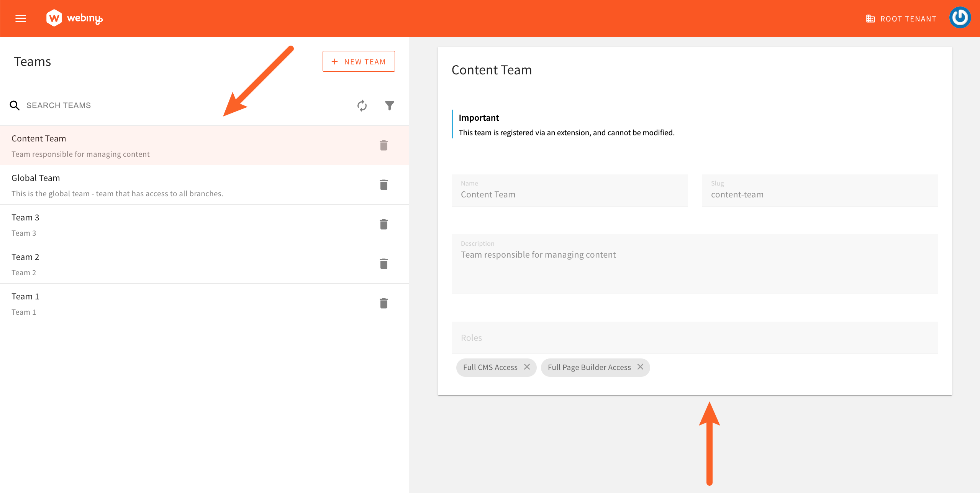Click the delete icon for Team 2

click(384, 263)
